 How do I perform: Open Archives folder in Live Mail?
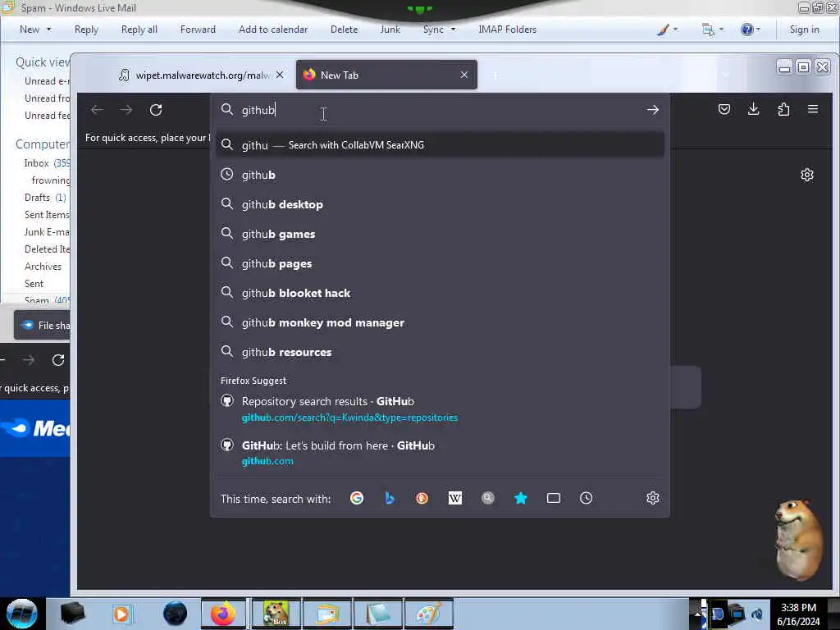click(x=43, y=267)
